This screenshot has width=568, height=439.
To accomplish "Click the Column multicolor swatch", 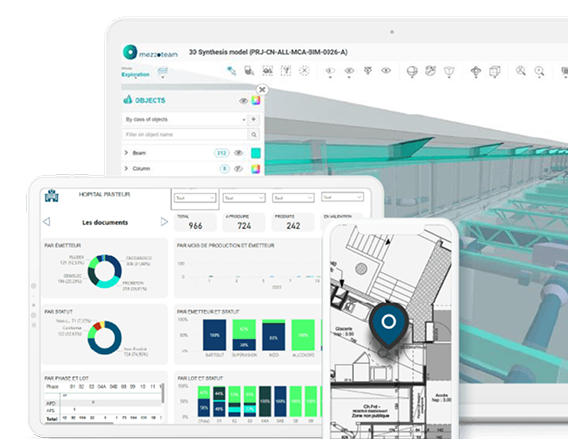I will (x=256, y=169).
